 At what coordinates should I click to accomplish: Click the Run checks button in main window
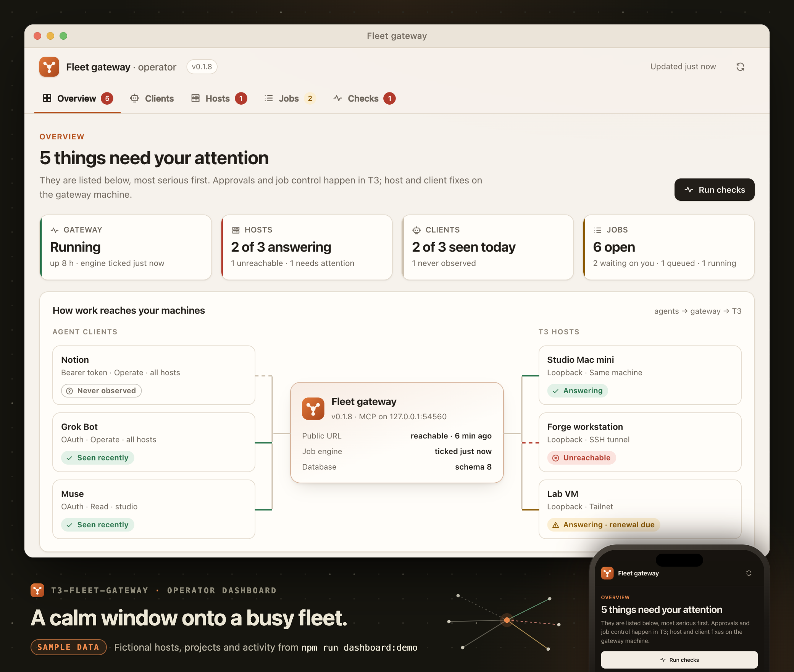[x=714, y=190]
